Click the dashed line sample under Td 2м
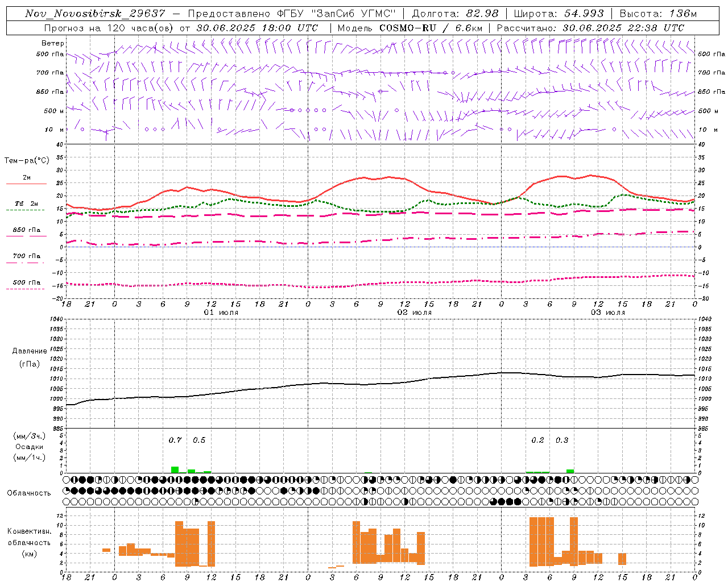Viewport: 728px width, 582px height. coord(25,210)
